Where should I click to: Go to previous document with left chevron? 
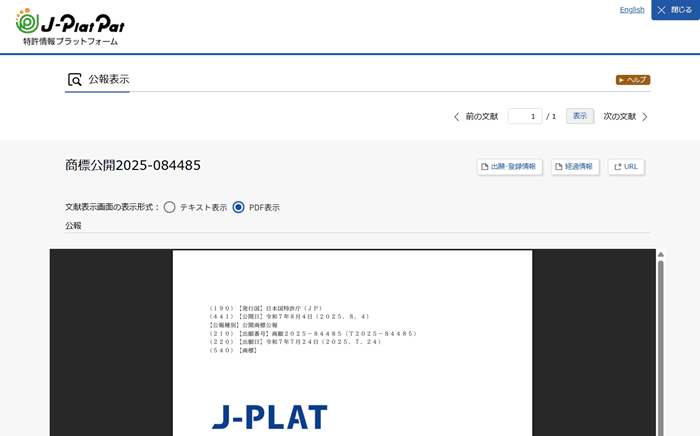pos(457,117)
